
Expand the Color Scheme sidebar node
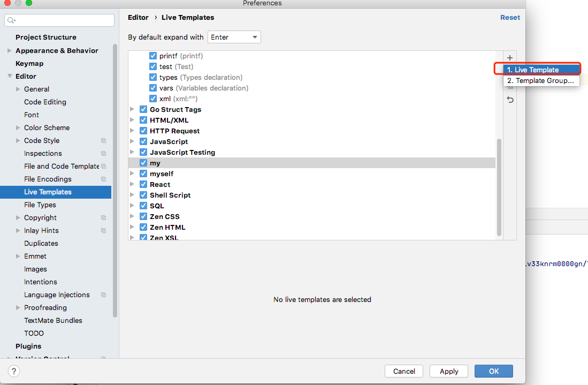[18, 127]
